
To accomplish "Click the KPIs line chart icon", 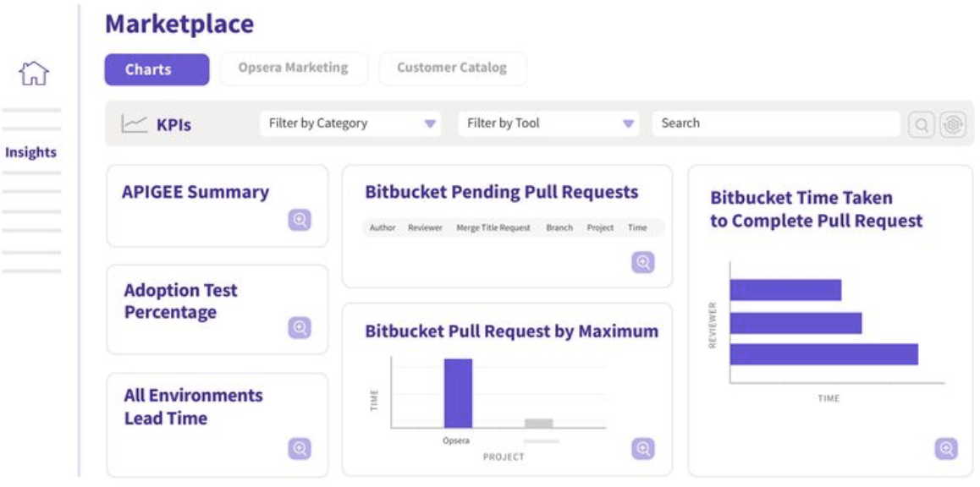I will [x=134, y=124].
